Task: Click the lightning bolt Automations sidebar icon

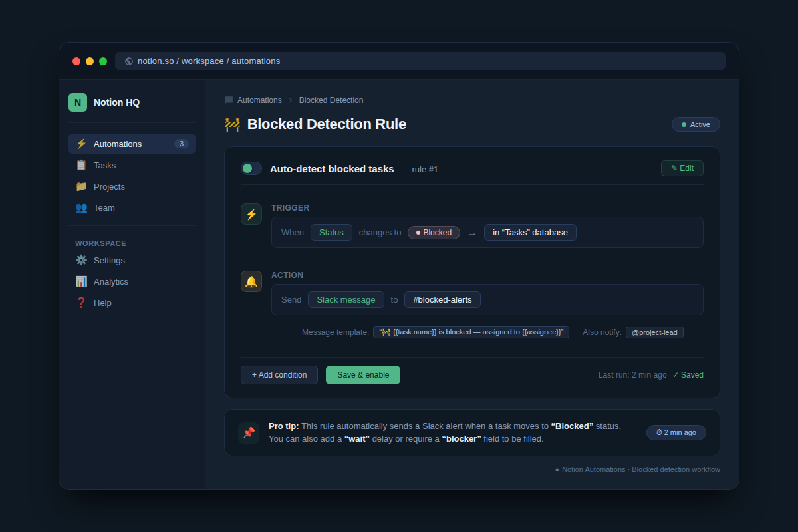Action: (x=81, y=144)
